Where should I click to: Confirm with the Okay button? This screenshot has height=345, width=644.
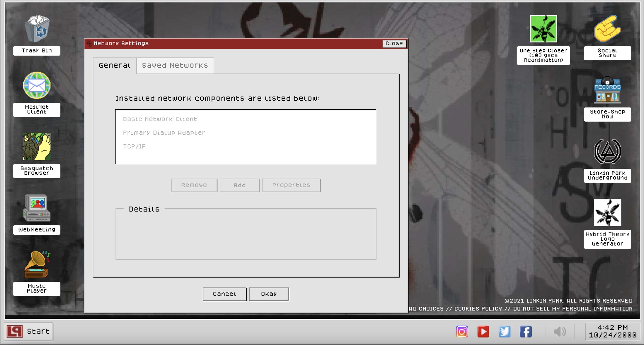[x=269, y=294]
